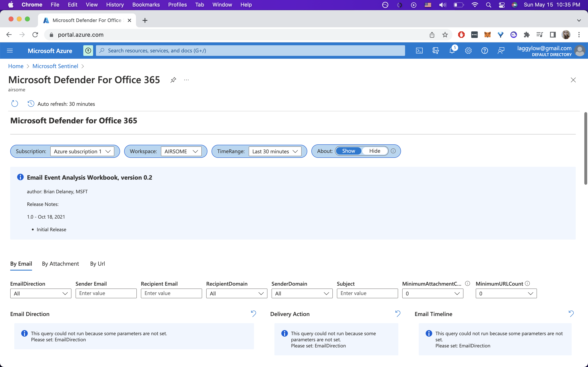The height and width of the screenshot is (367, 588).
Task: Open the Help question mark icon
Action: click(x=484, y=51)
